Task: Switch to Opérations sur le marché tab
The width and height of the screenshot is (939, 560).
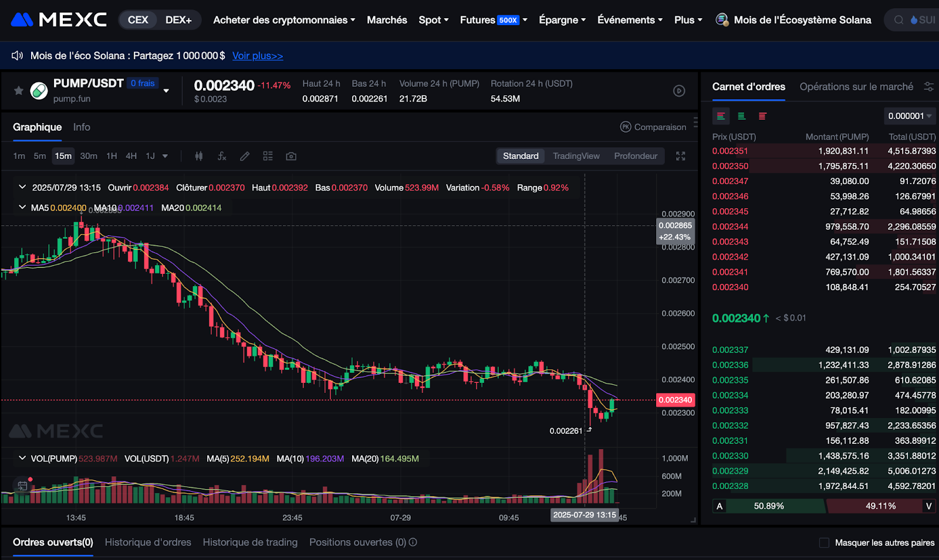Action: coord(856,87)
